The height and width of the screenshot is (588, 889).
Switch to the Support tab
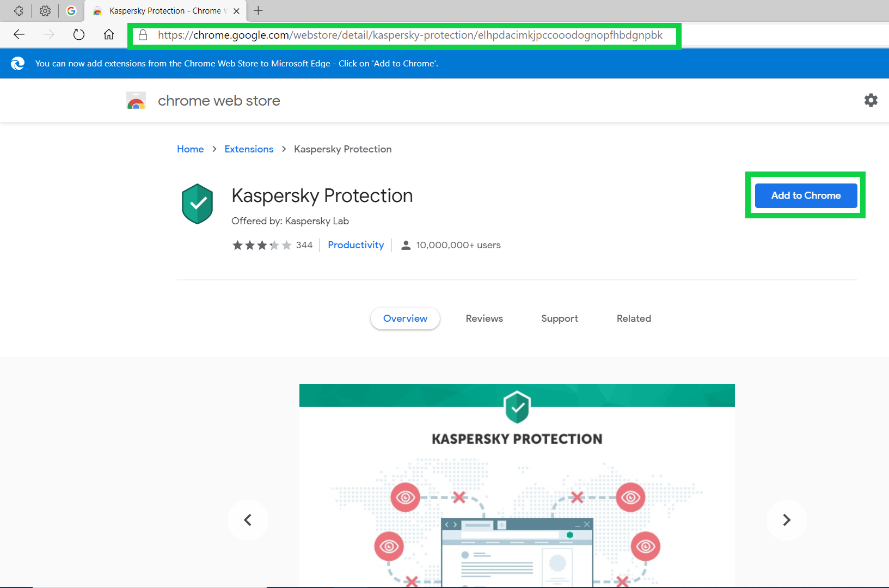[x=560, y=318]
